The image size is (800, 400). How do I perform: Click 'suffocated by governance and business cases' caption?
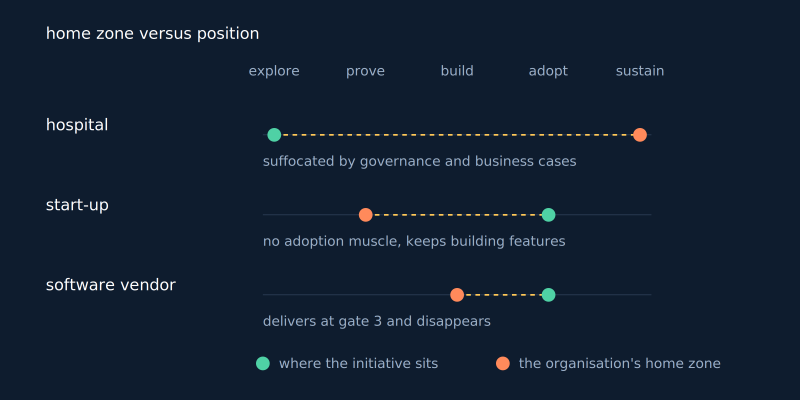[x=419, y=162]
